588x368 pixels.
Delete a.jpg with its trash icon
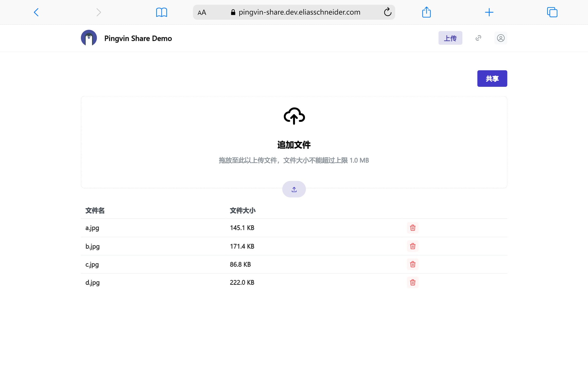[x=412, y=228]
